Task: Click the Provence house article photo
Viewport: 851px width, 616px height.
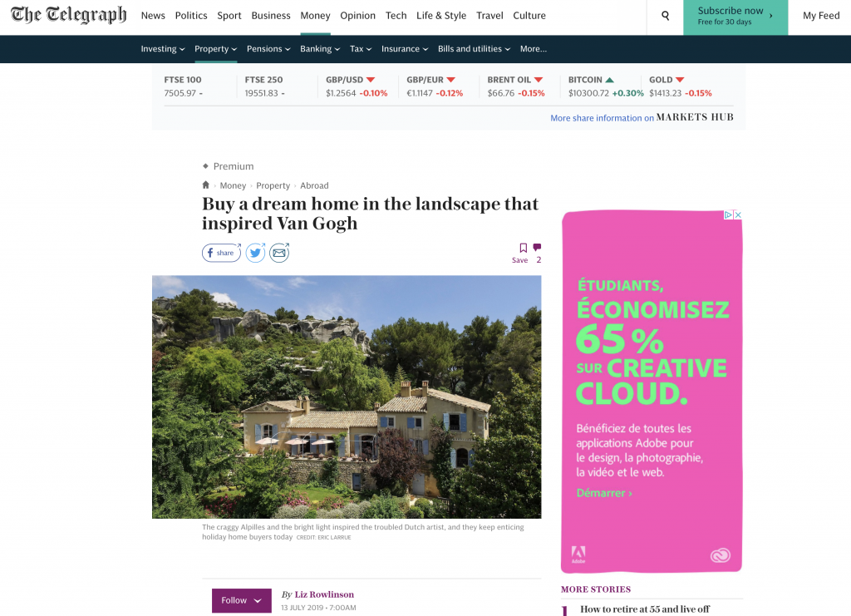Action: click(347, 397)
